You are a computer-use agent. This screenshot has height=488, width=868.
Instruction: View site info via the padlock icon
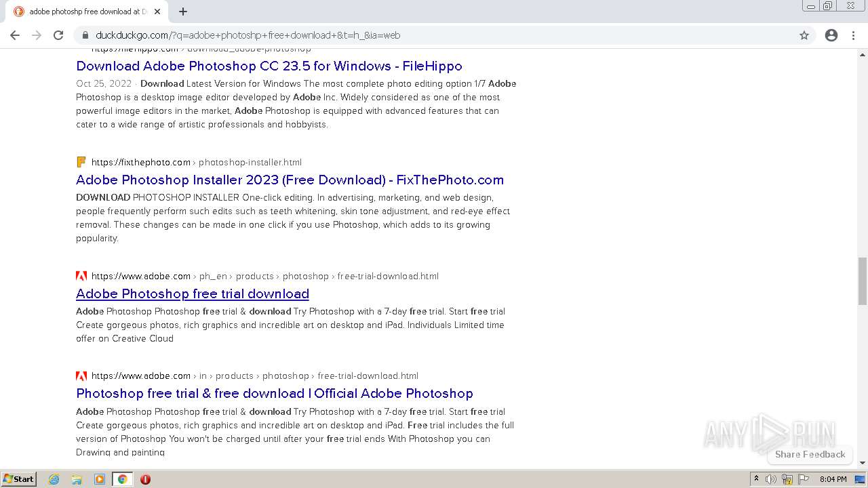(x=85, y=35)
